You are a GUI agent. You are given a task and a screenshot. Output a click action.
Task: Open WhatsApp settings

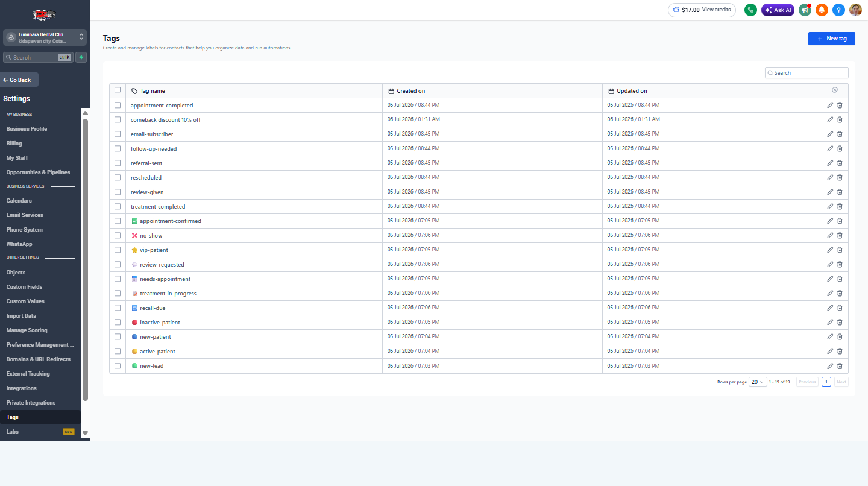[19, 244]
